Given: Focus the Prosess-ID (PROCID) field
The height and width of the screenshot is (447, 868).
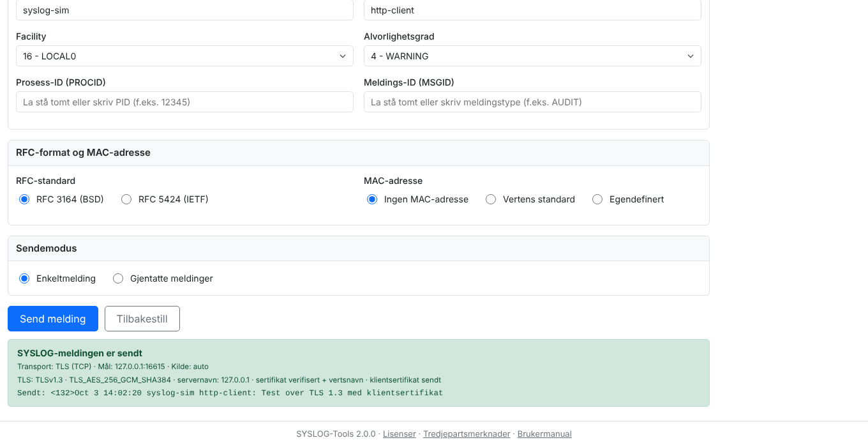Looking at the screenshot, I should (x=184, y=102).
